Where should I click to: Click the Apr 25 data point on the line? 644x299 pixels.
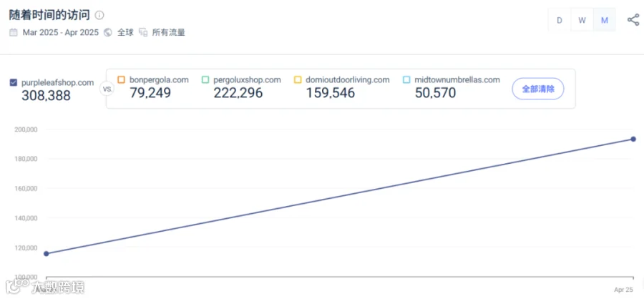(x=633, y=139)
